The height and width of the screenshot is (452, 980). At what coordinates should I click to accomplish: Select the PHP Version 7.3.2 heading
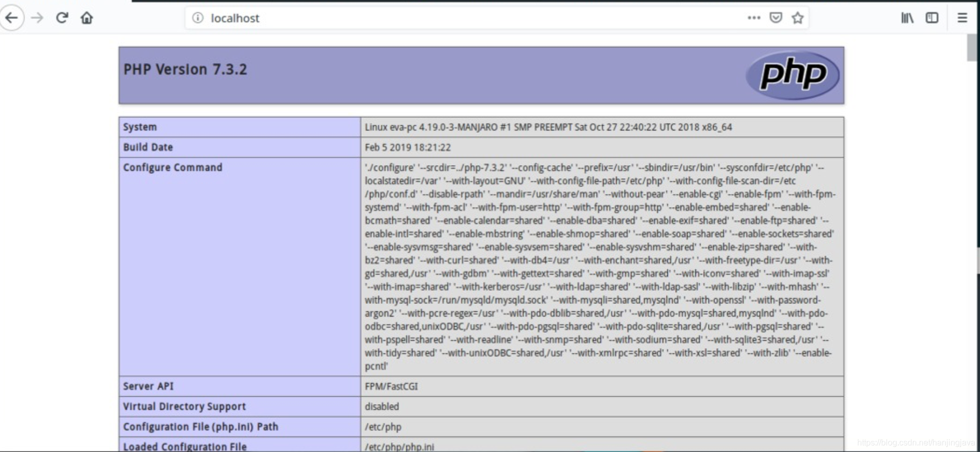point(185,69)
